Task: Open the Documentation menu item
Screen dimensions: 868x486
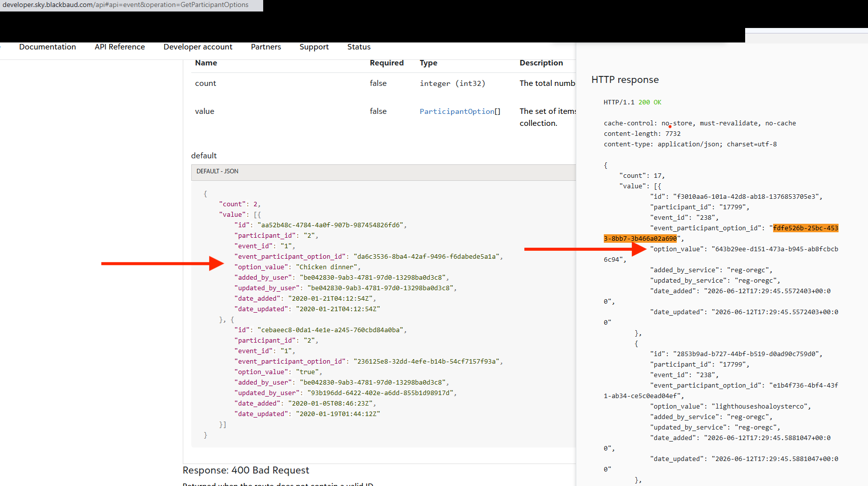Action: pyautogui.click(x=47, y=47)
